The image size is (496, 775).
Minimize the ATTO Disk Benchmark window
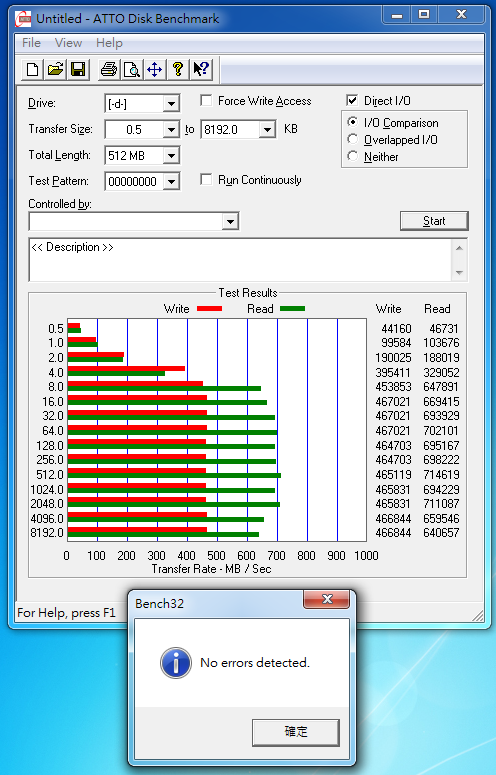pos(396,15)
